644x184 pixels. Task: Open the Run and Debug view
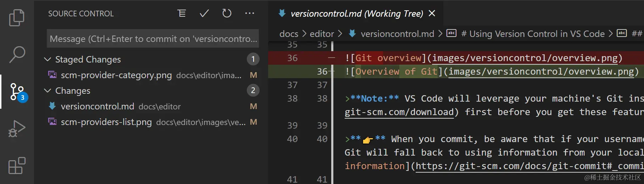point(17,129)
